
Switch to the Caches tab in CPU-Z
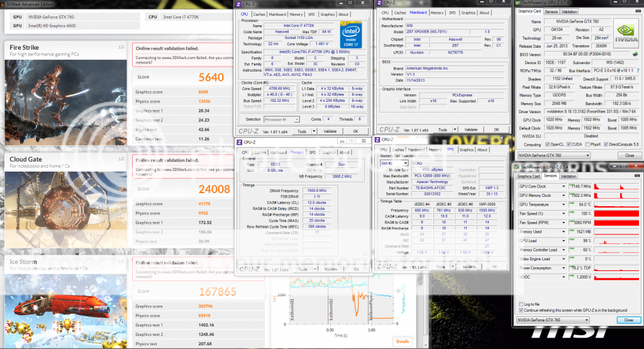click(x=259, y=14)
